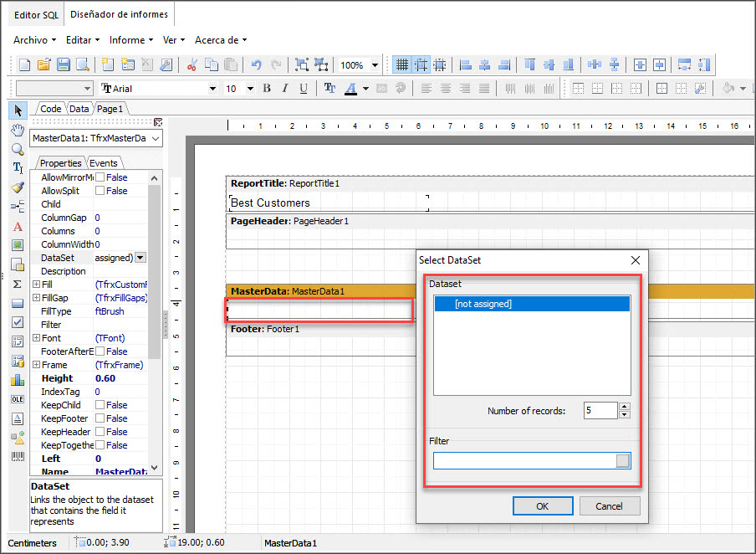The image size is (756, 554).
Task: Click the Picture object icon
Action: pos(18,245)
